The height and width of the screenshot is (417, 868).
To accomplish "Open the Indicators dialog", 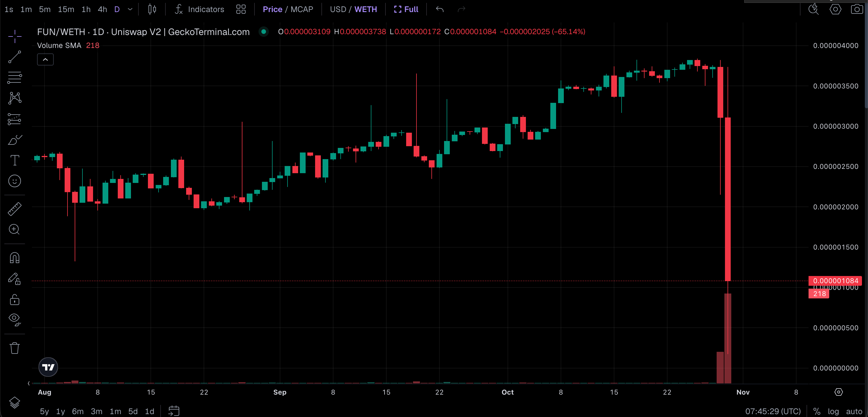I will click(199, 9).
